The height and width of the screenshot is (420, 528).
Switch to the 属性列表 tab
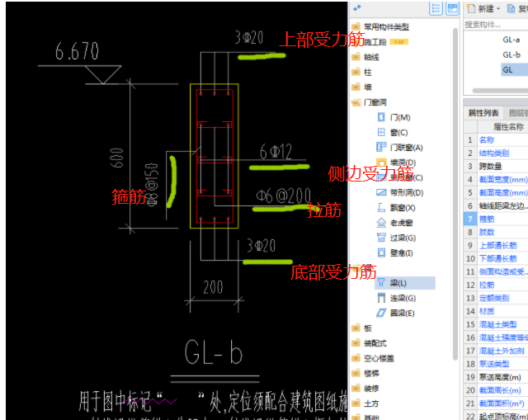click(x=483, y=113)
